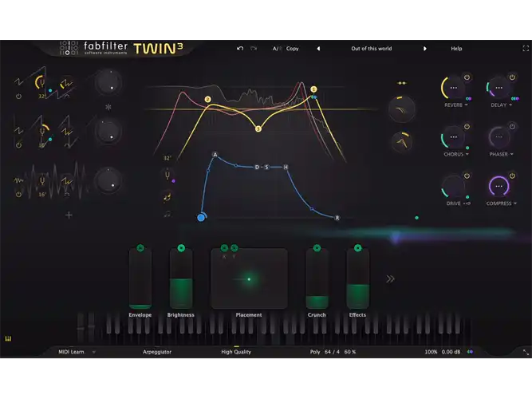Open MIDI Learn dropdown arrow
This screenshot has width=532, height=399.
[x=94, y=352]
